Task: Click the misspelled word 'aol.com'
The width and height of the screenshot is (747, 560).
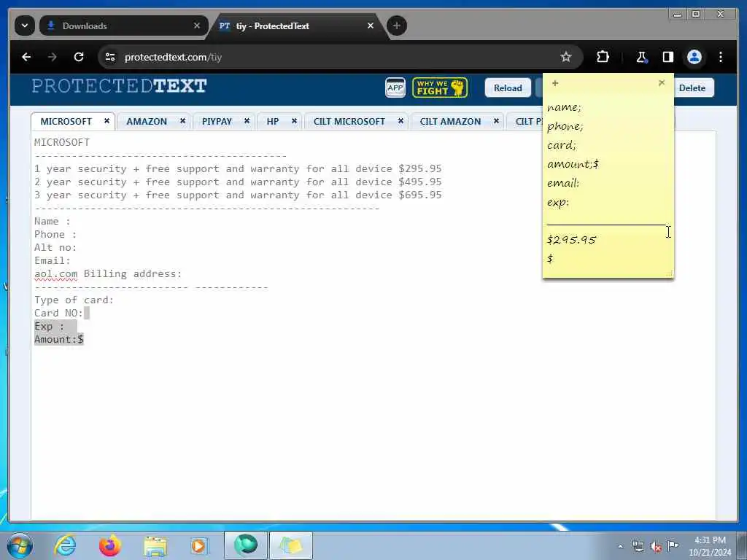Action: pyautogui.click(x=55, y=274)
